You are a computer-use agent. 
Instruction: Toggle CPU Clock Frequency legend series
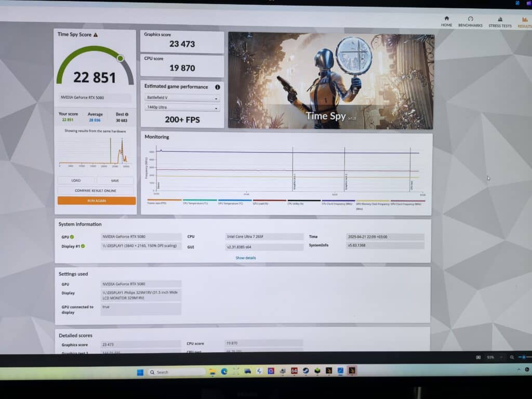338,203
